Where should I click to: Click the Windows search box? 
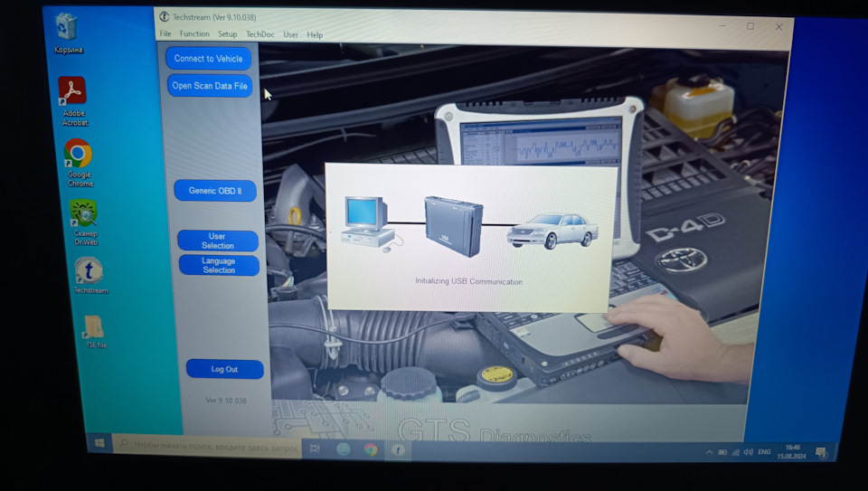pos(208,446)
